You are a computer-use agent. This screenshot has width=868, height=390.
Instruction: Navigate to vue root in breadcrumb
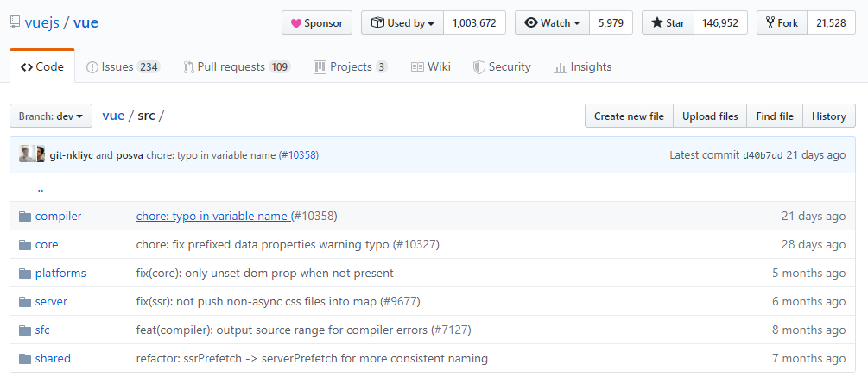click(113, 116)
